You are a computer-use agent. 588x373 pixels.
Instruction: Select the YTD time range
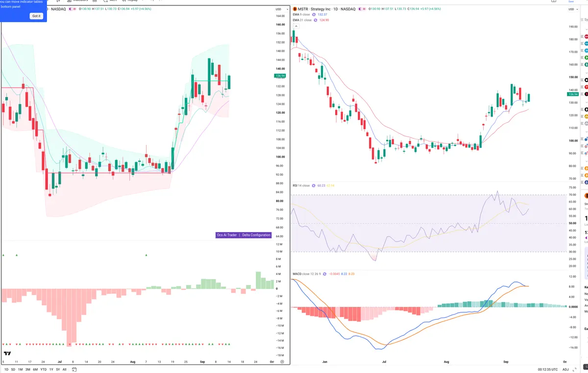44,370
